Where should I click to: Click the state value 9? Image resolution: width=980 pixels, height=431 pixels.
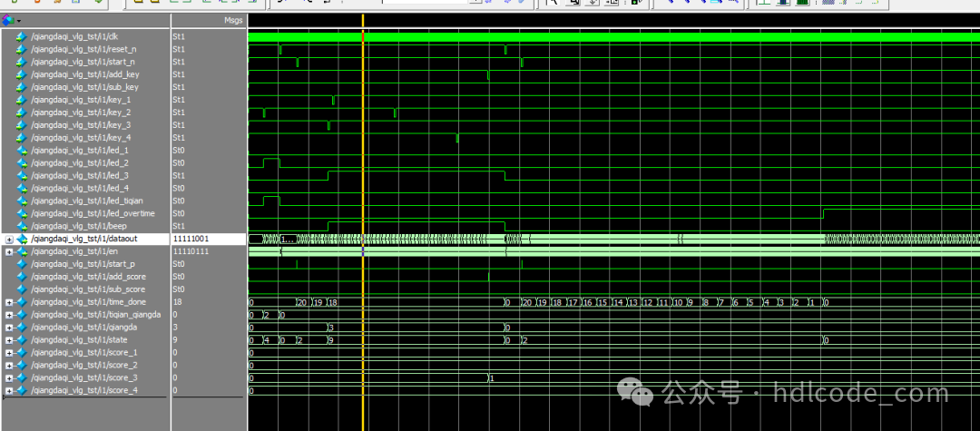pos(175,339)
